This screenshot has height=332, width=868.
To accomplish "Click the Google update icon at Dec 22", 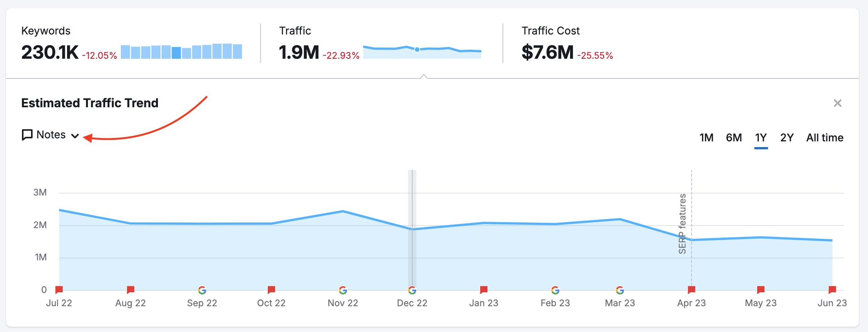I will coord(412,290).
